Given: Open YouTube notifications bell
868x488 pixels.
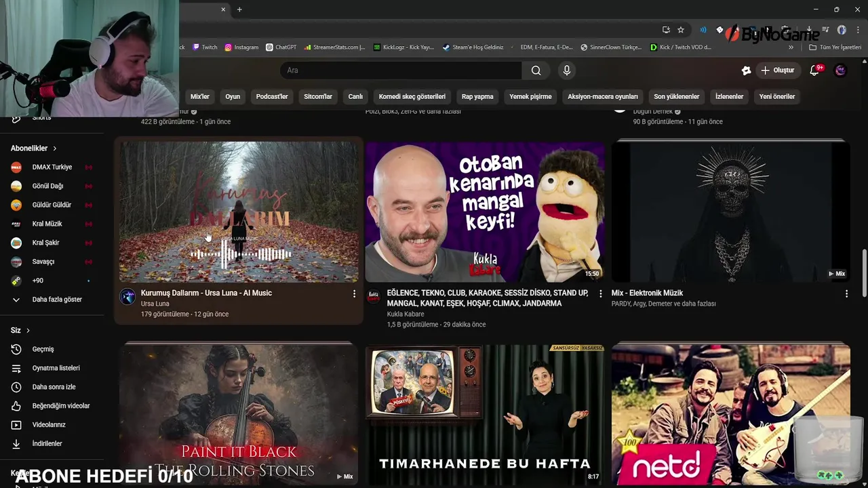Looking at the screenshot, I should (815, 70).
